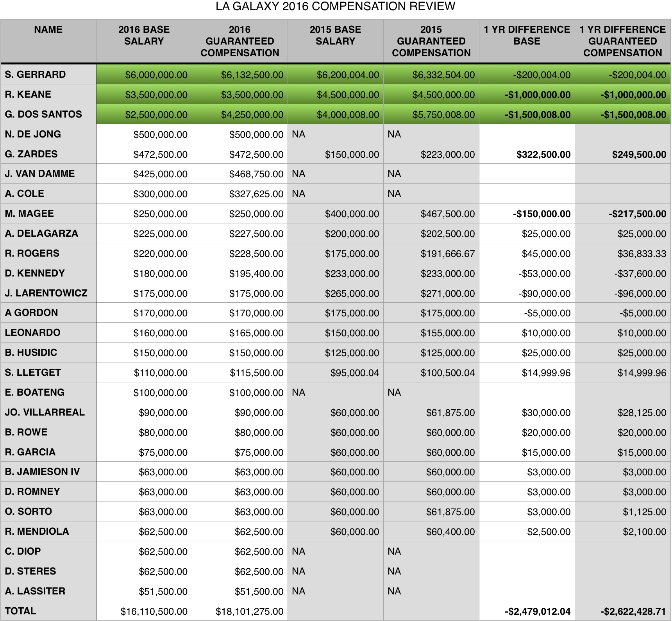Click the $327,625.00 cell
Image resolution: width=672 pixels, height=621 pixels.
tap(240, 193)
